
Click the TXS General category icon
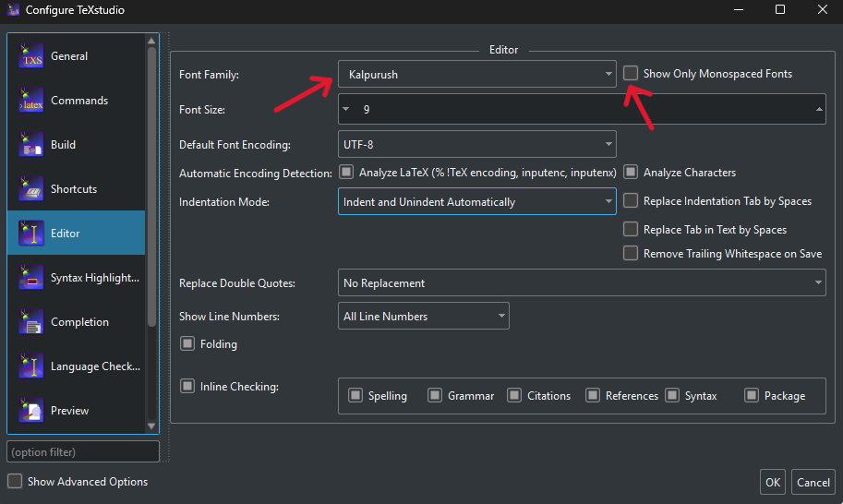(x=31, y=56)
